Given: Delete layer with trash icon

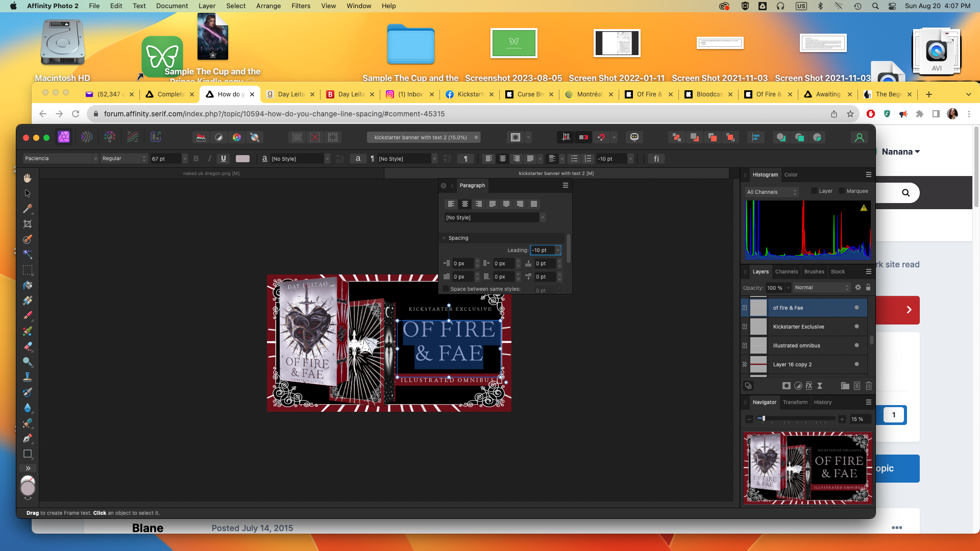Looking at the screenshot, I should coord(869,386).
